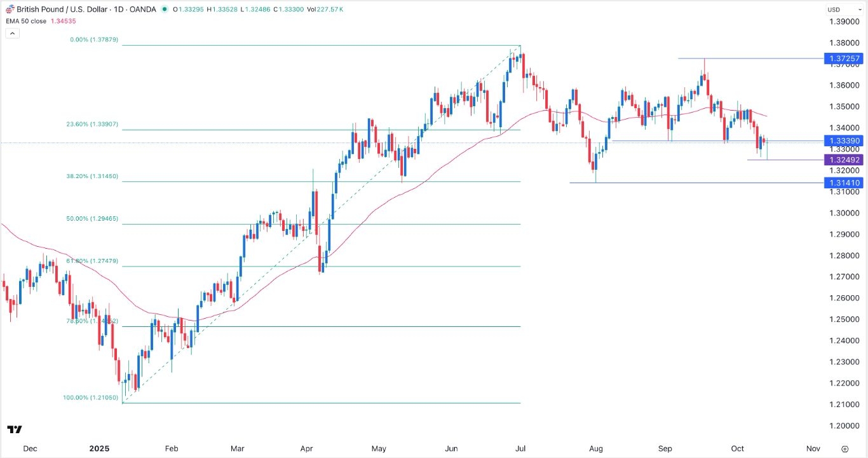Image resolution: width=868 pixels, height=458 pixels.
Task: Click the chevron on the USD selector
Action: (x=860, y=9)
